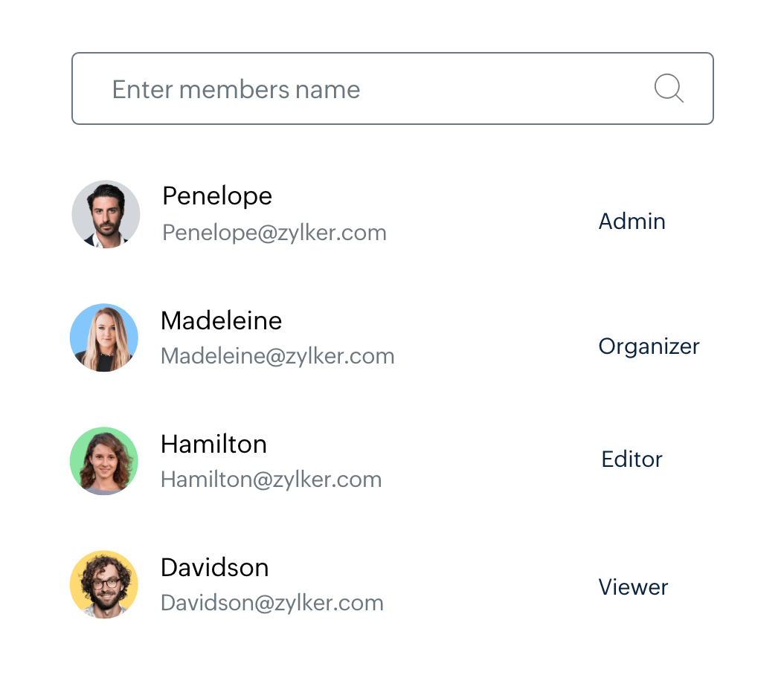Click Davidson's avatar picture
Image resolution: width=784 pixels, height=675 pixels.
point(104,584)
